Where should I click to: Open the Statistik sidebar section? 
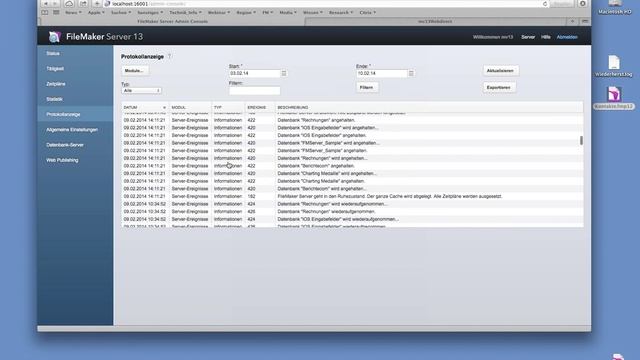coord(75,99)
